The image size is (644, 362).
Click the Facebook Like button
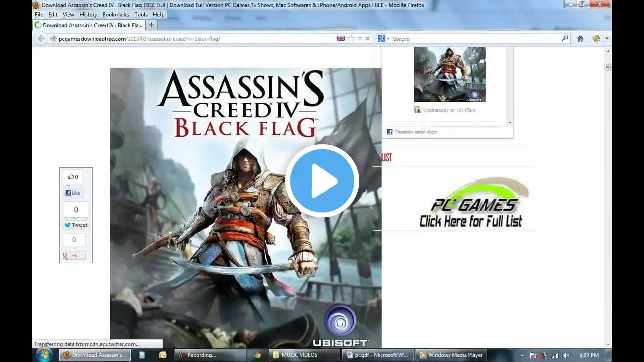pos(73,193)
